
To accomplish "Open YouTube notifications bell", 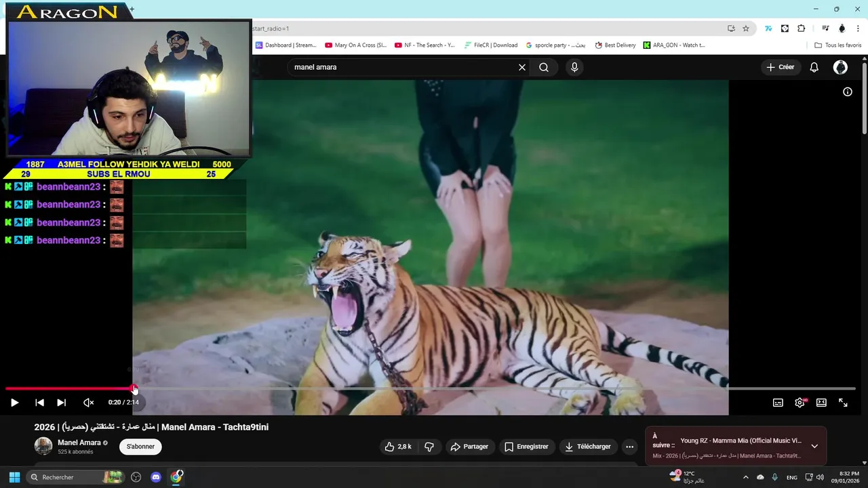I will [814, 67].
